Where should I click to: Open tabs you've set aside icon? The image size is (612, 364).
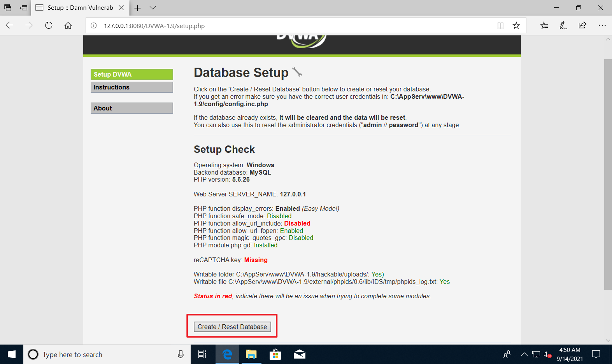coord(8,7)
